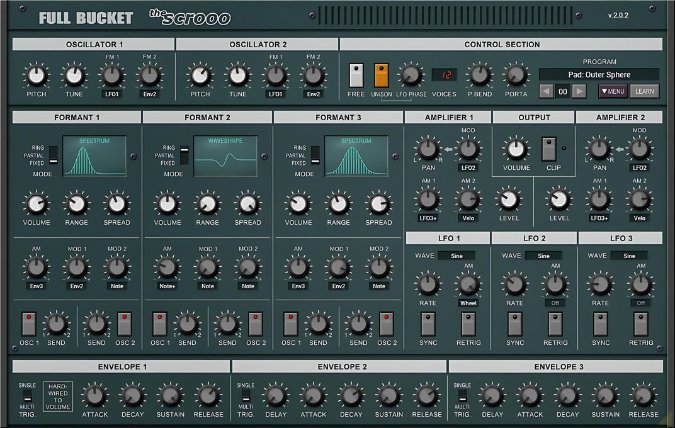Toggle Formant 2 OSC 1 switch

tap(160, 324)
